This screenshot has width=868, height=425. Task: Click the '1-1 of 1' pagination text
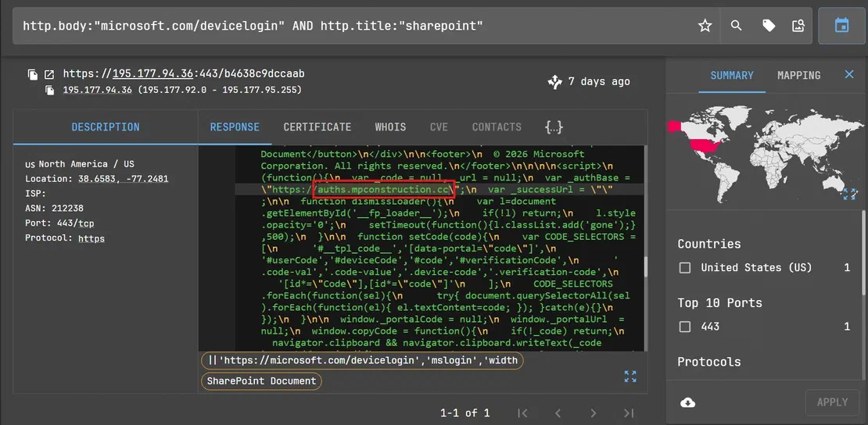coord(465,412)
